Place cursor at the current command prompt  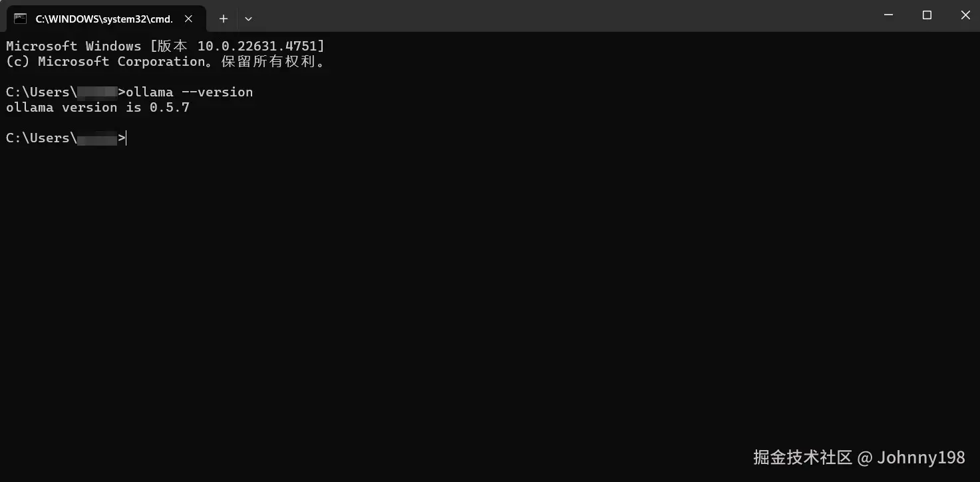[126, 138]
